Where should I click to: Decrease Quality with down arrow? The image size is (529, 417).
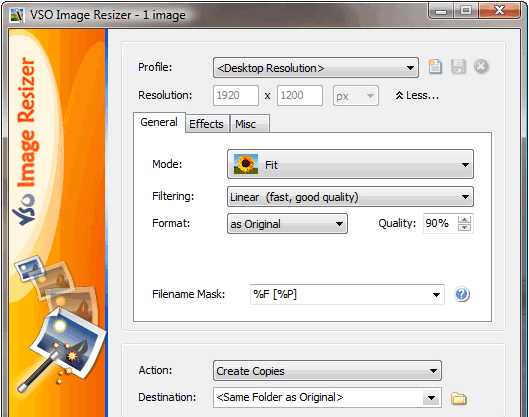(465, 227)
